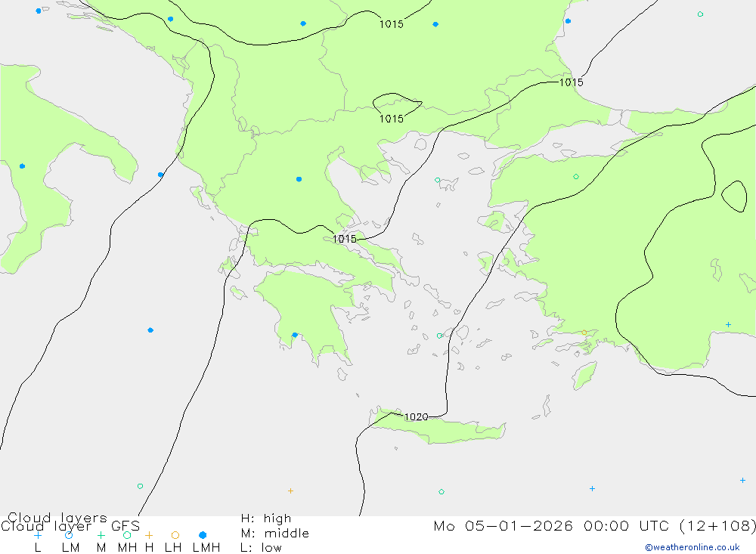The width and height of the screenshot is (756, 554).
Task: Click the blue dot on the Peloponnese
Action: click(x=295, y=335)
